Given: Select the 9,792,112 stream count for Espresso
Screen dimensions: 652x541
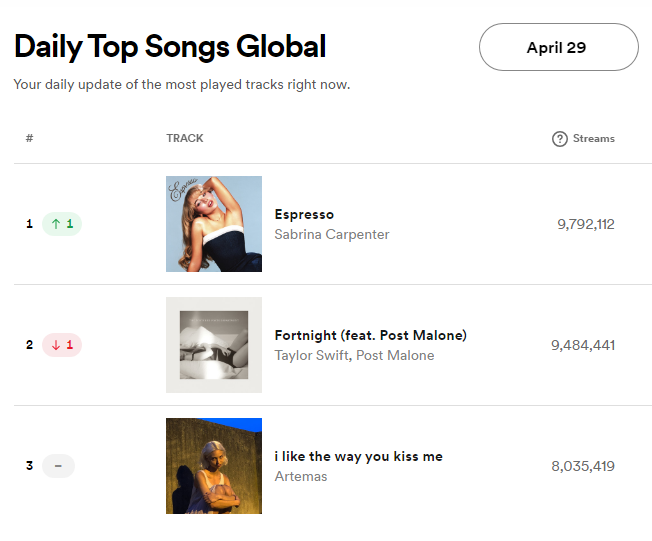Looking at the screenshot, I should pos(585,224).
